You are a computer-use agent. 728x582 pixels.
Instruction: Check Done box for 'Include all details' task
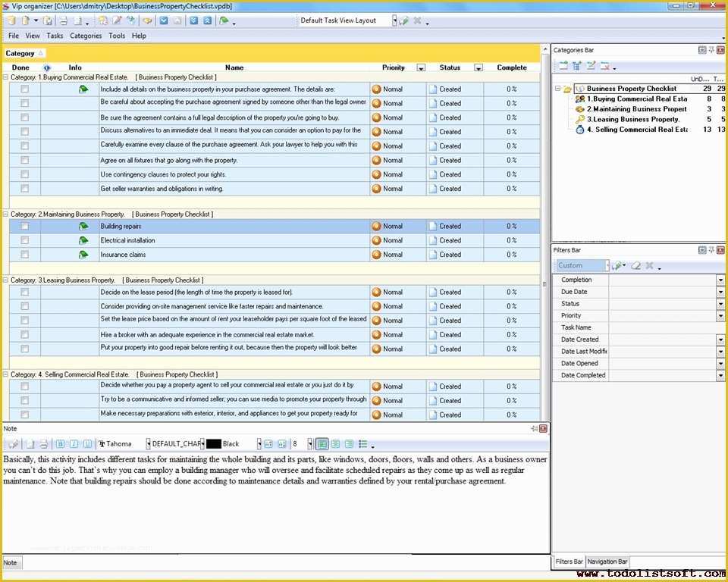24,89
